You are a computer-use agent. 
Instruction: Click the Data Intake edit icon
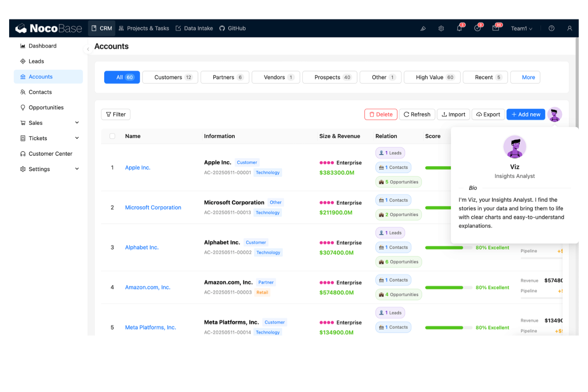[178, 29]
